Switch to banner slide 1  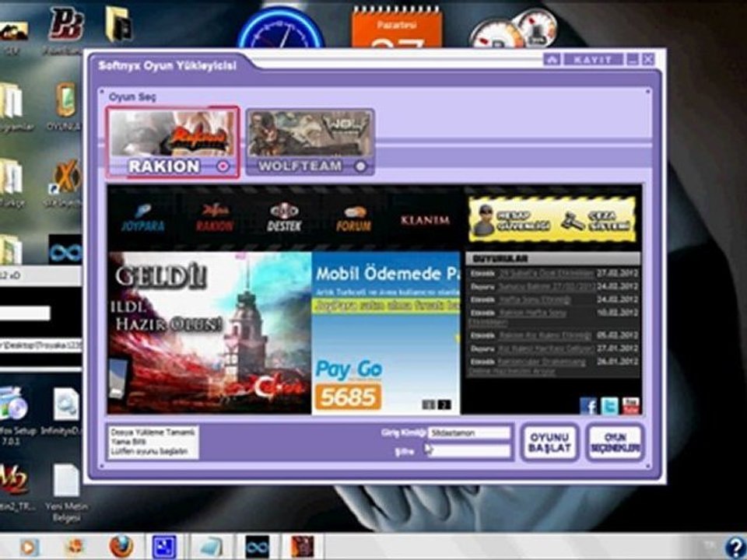pyautogui.click(x=429, y=404)
